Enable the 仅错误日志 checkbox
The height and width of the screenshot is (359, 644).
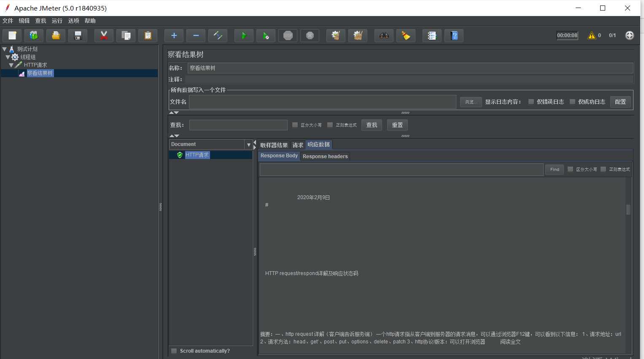[x=531, y=102]
